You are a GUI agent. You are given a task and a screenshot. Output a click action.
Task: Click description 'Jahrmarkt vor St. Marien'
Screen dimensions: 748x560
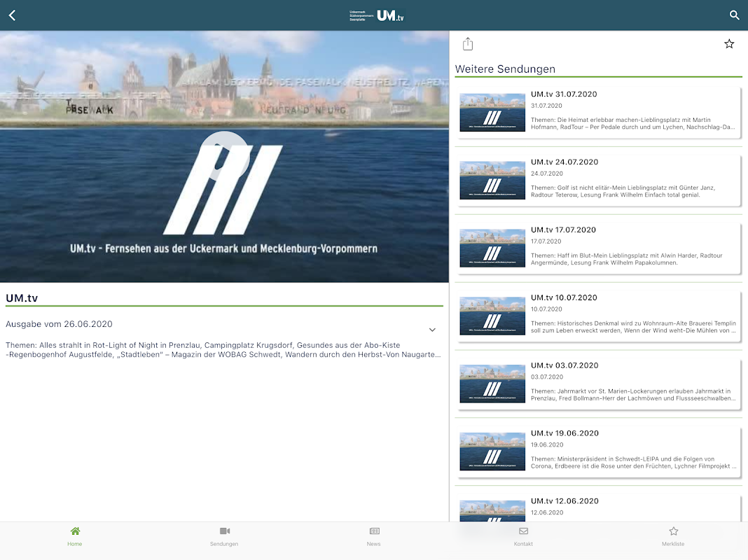point(634,395)
